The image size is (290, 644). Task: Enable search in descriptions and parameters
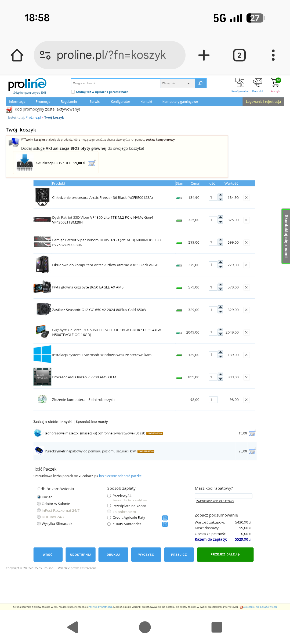[73, 92]
